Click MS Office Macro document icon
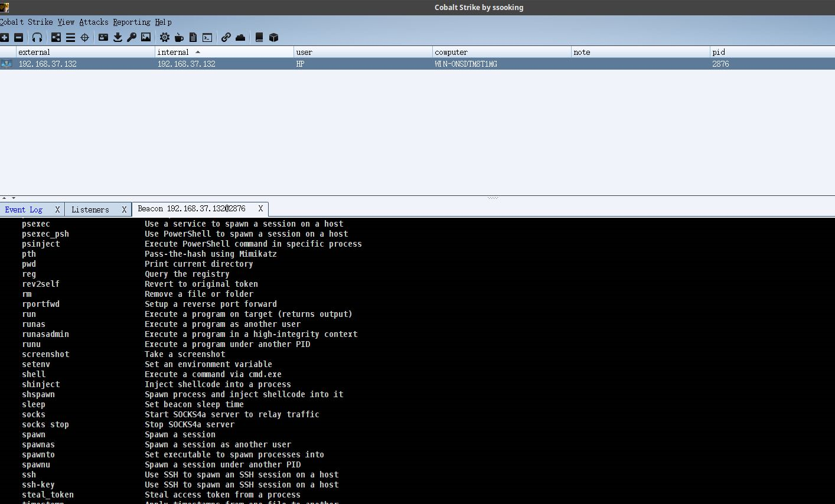The height and width of the screenshot is (504, 835). coord(193,37)
